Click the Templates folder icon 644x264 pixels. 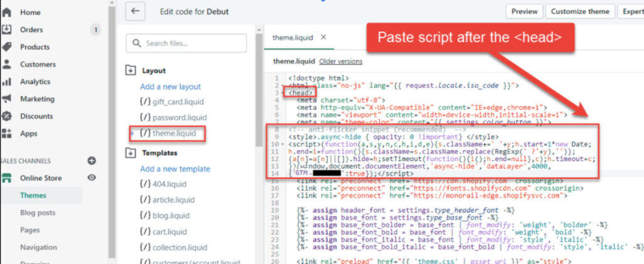click(x=130, y=153)
